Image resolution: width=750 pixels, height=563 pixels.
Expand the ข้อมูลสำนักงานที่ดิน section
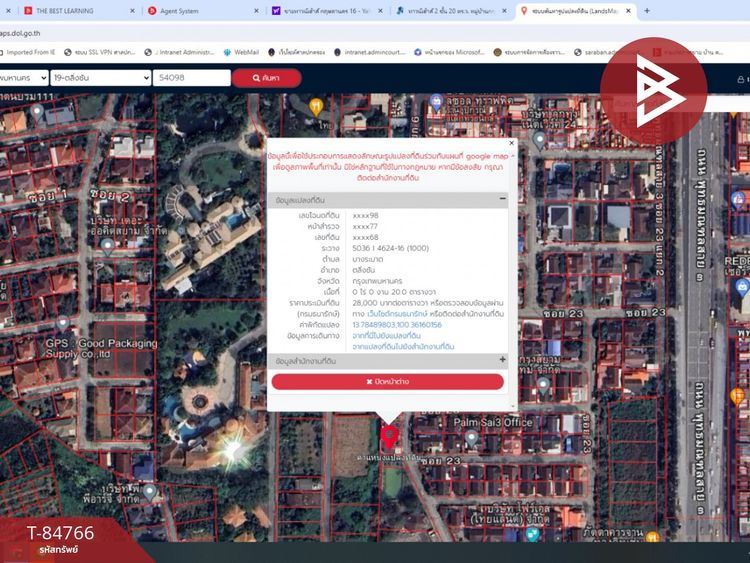(x=502, y=360)
